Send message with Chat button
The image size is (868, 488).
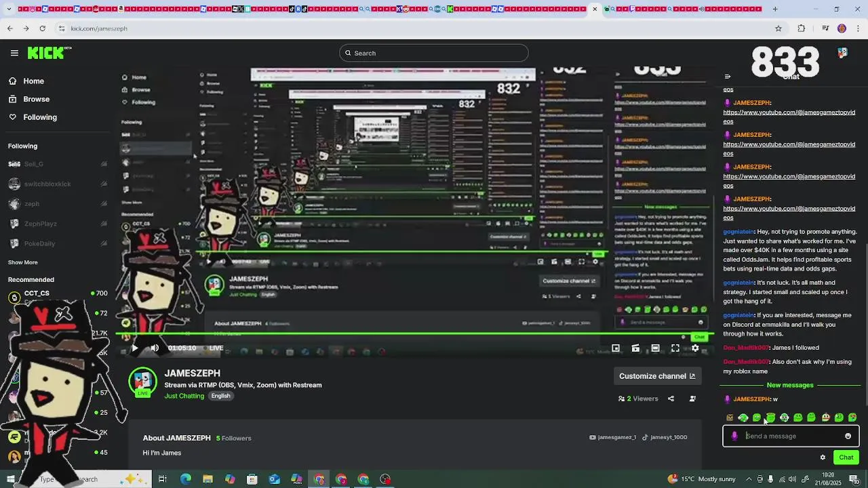(846, 457)
